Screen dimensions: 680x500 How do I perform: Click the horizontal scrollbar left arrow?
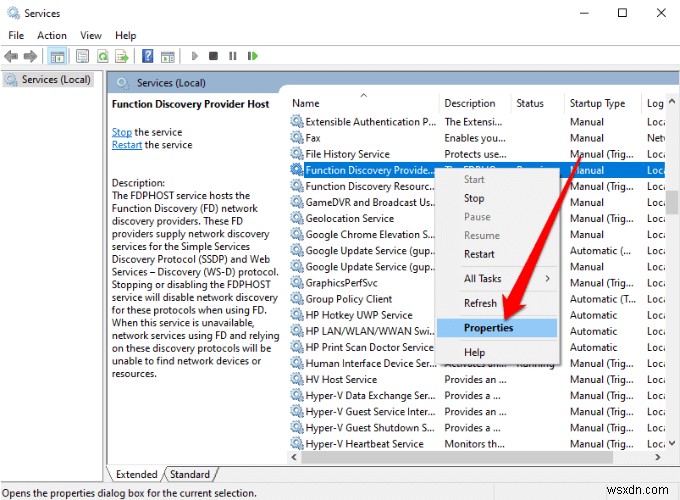click(294, 457)
